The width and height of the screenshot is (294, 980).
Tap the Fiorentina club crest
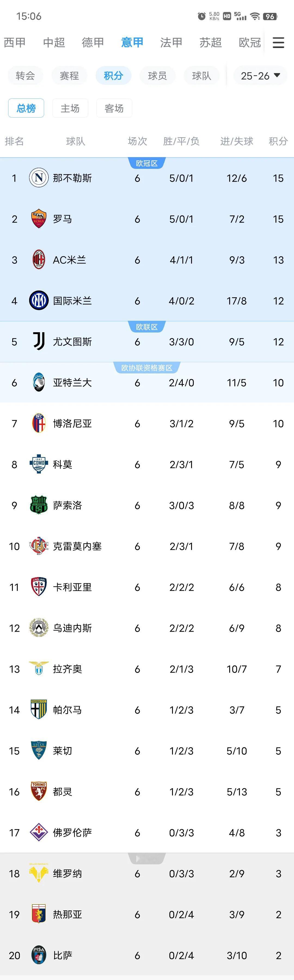[39, 832]
